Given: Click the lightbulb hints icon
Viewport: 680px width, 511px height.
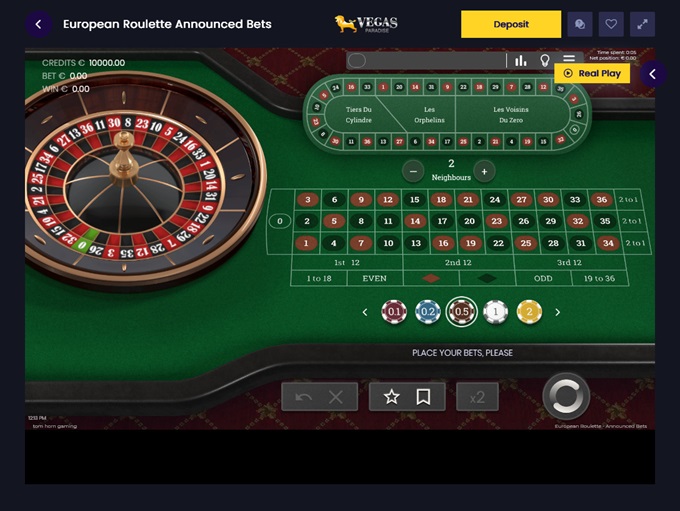Looking at the screenshot, I should click(x=545, y=61).
